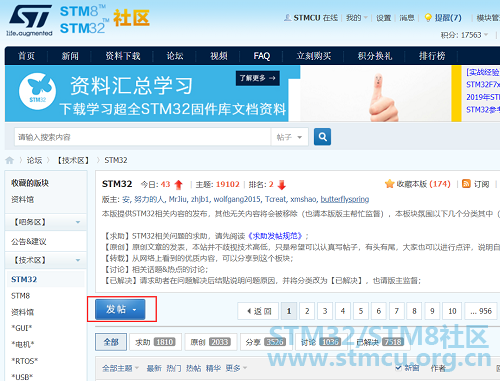500x381 pixels.
Task: Select *GUI* in the sidebar
Action: tap(22, 328)
